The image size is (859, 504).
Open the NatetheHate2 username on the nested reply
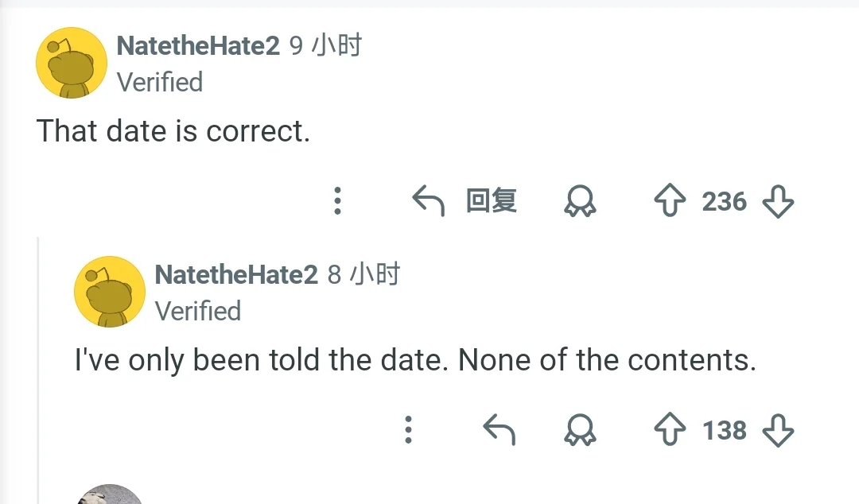(236, 275)
